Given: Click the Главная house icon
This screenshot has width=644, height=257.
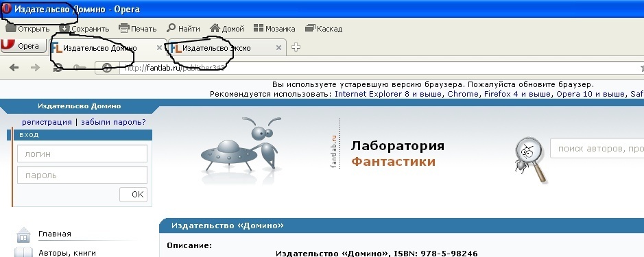Looking at the screenshot, I should [x=23, y=235].
